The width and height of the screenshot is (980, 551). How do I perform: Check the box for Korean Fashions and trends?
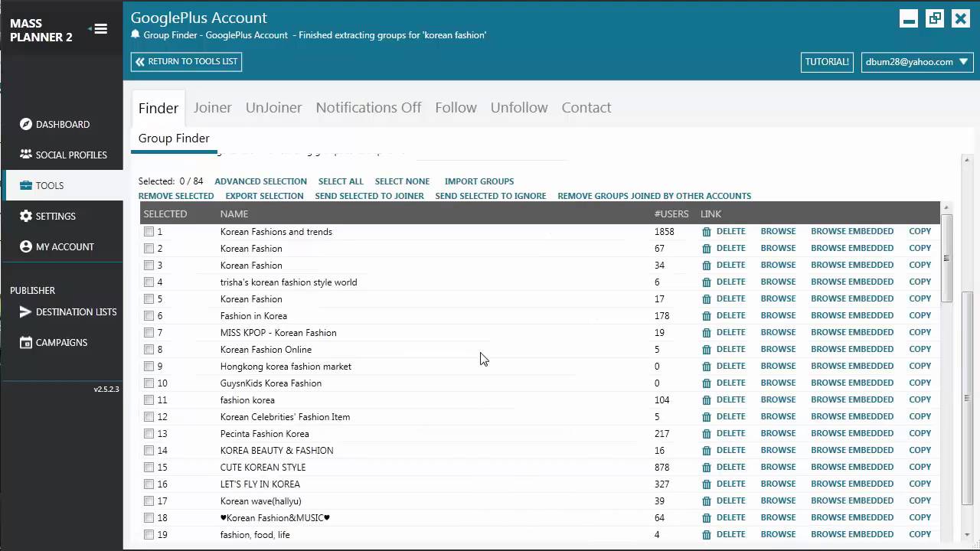coord(149,232)
